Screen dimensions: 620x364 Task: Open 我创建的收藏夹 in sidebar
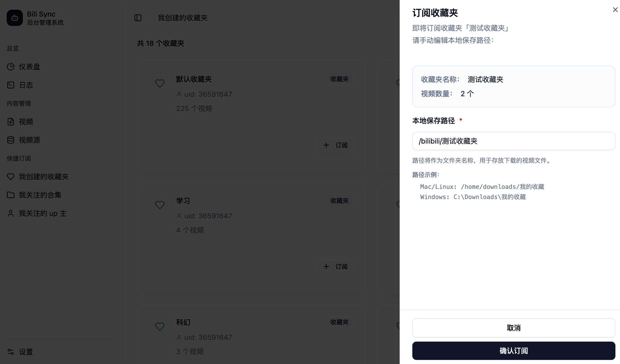[38, 177]
